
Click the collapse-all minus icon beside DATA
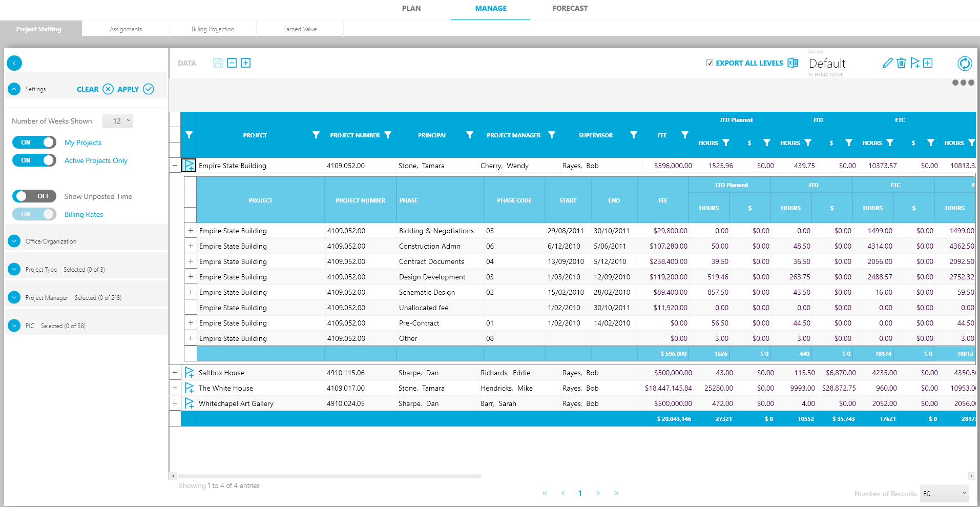(232, 63)
